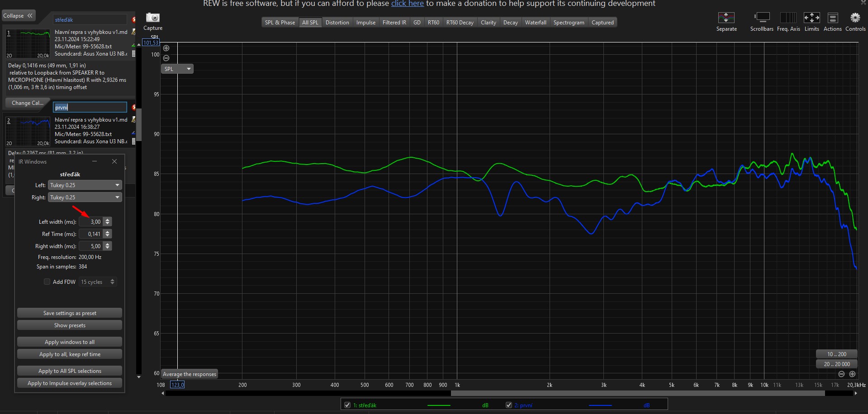
Task: Open the Separate traces view icon
Action: click(x=726, y=18)
